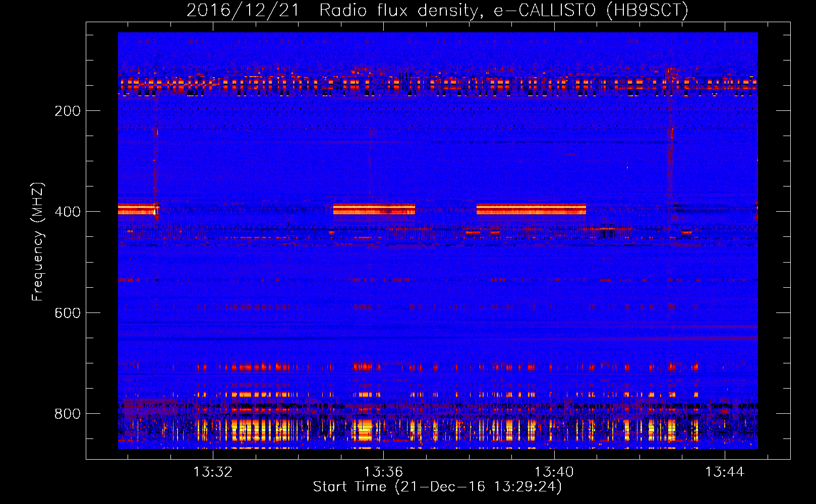Click the 200 frequency tick label

68,111
